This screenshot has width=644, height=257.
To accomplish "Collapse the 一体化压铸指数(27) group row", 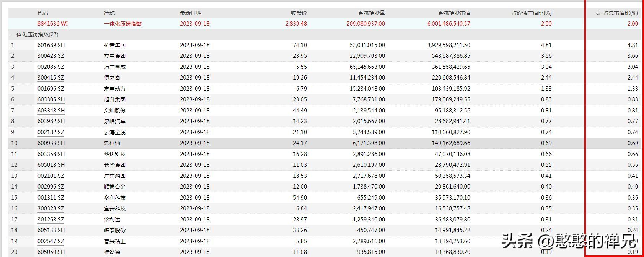I will tap(35, 34).
